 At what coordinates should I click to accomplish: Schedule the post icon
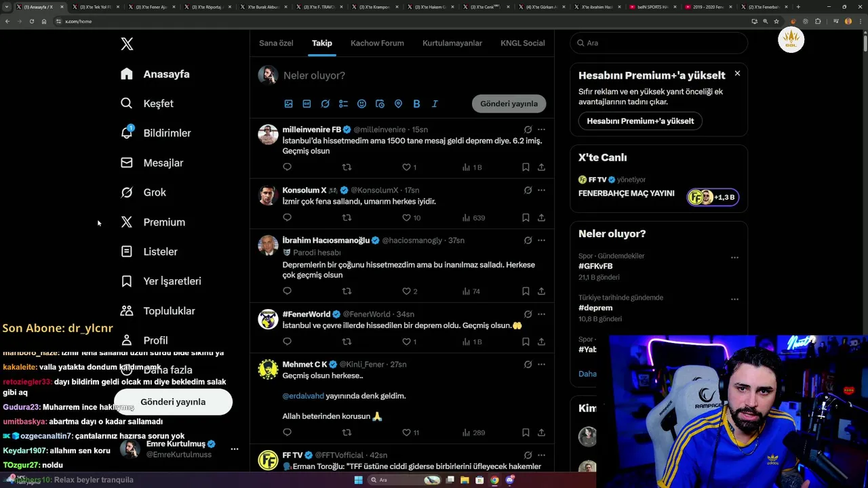[380, 104]
